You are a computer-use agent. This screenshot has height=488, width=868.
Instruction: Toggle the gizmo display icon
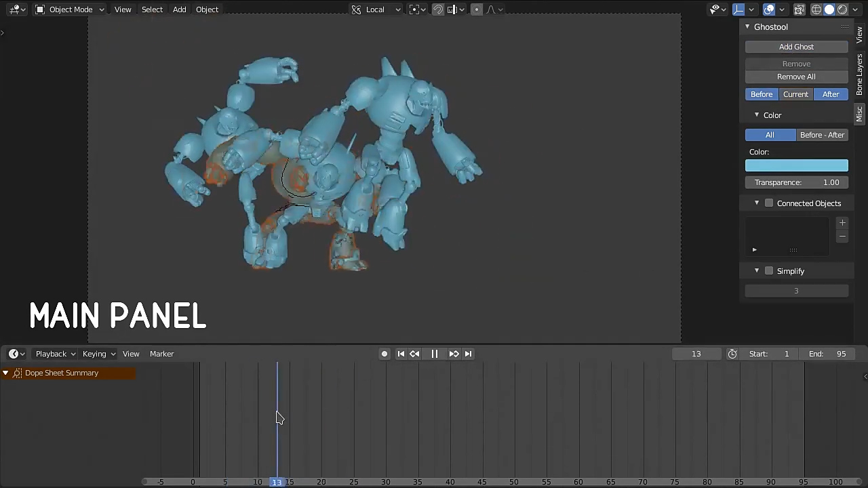coord(739,9)
